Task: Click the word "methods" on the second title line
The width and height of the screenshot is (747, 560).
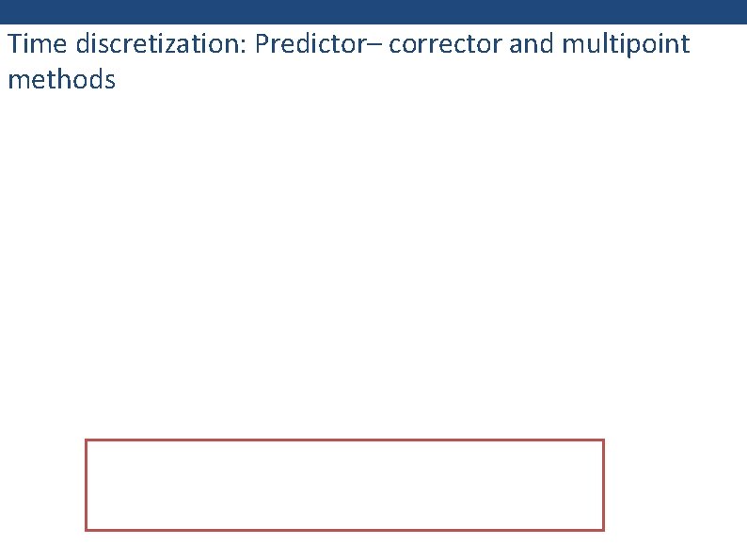Action: (x=61, y=79)
